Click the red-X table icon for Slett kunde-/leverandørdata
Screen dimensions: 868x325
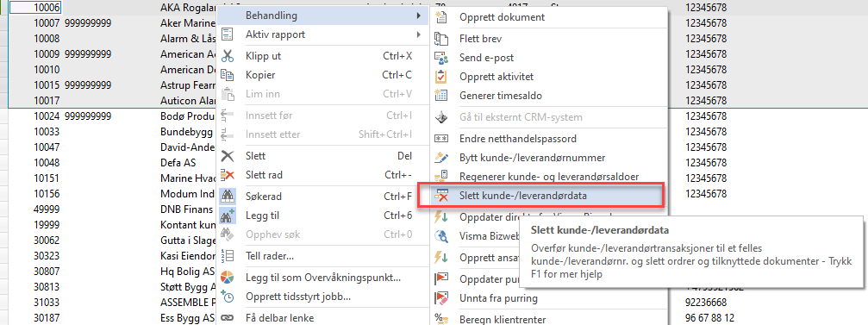(441, 196)
